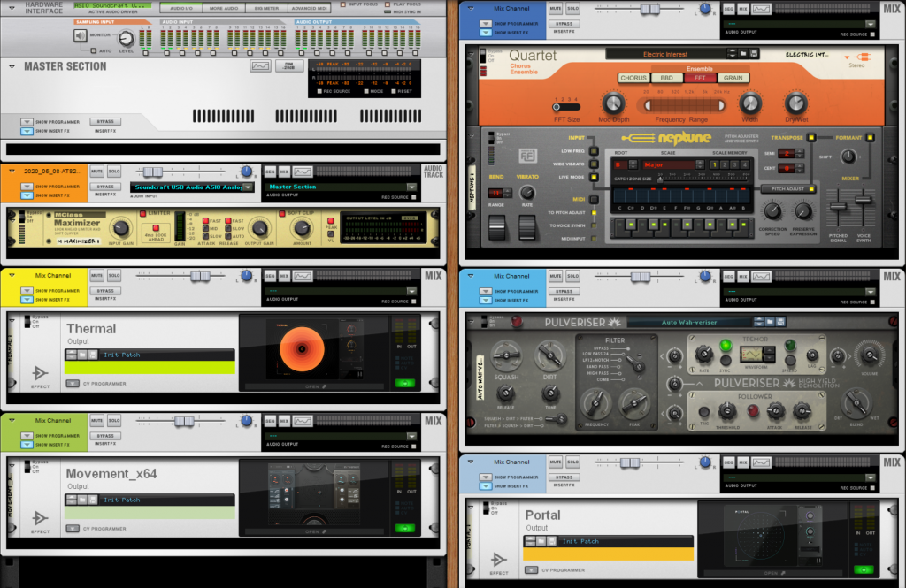Screen dimensions: 906x588
Task: Click the SEQ button on the audio track
Action: 270,172
